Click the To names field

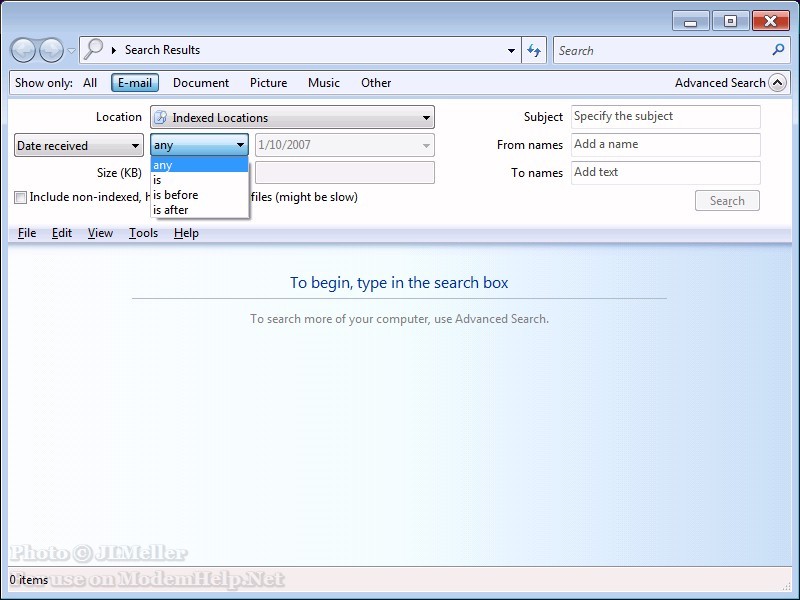tap(666, 172)
